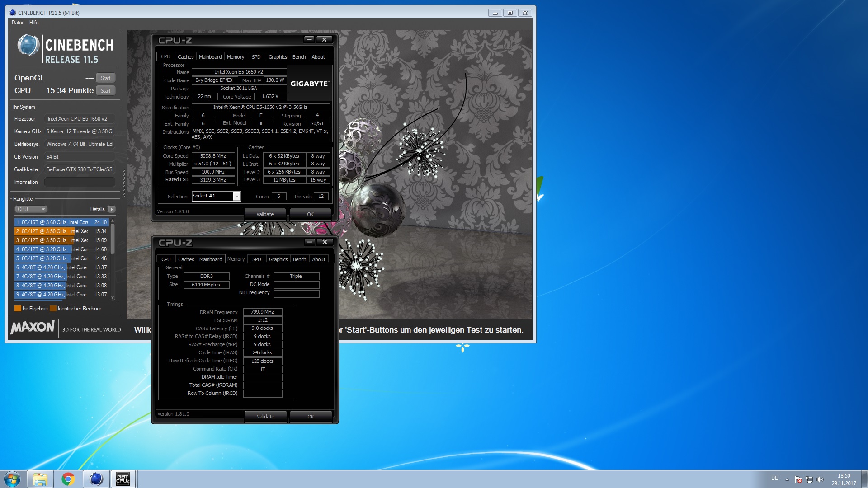Click the MAXON logo
The width and height of the screenshot is (868, 488).
pos(33,327)
